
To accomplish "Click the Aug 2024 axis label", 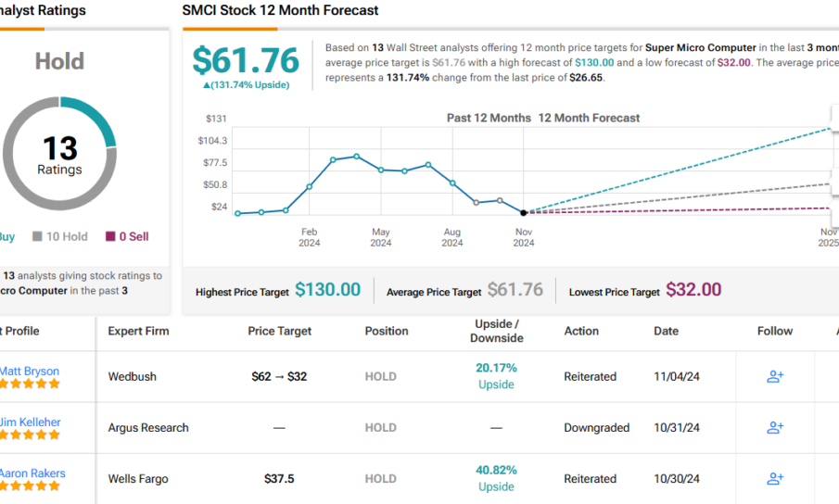I will [452, 237].
